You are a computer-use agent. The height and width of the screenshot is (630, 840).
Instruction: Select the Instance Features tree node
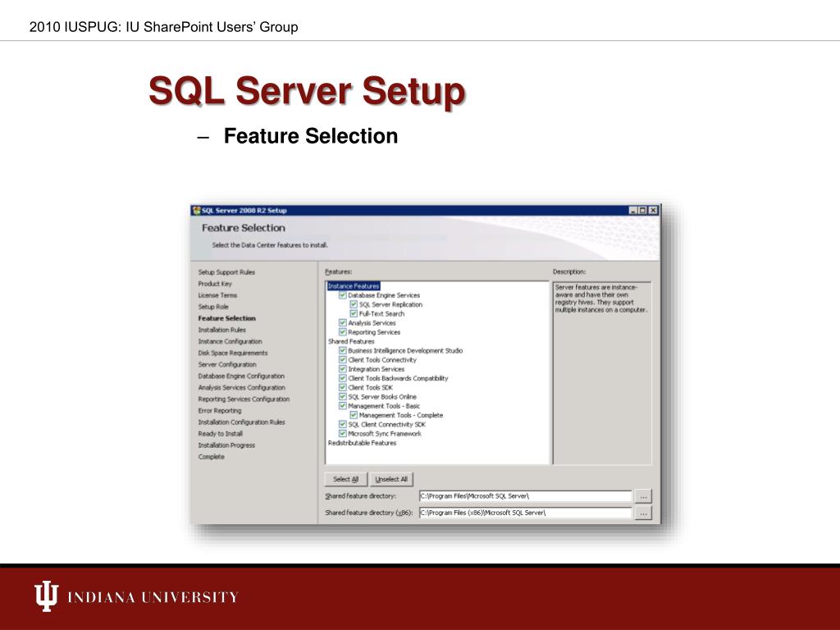[x=354, y=286]
